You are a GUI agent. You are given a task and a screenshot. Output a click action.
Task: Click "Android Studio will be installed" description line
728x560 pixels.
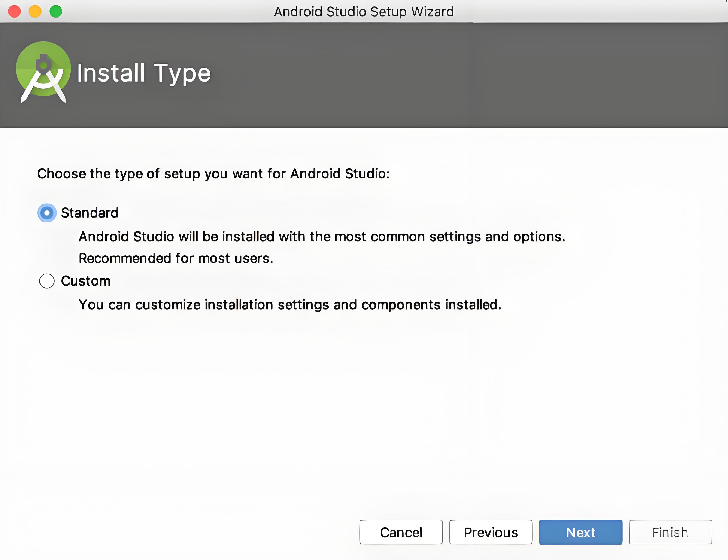tap(322, 237)
